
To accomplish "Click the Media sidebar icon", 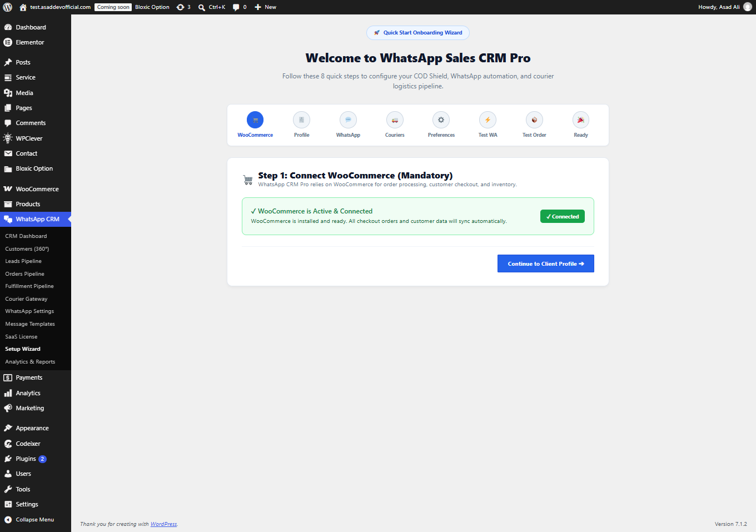I will (8, 93).
